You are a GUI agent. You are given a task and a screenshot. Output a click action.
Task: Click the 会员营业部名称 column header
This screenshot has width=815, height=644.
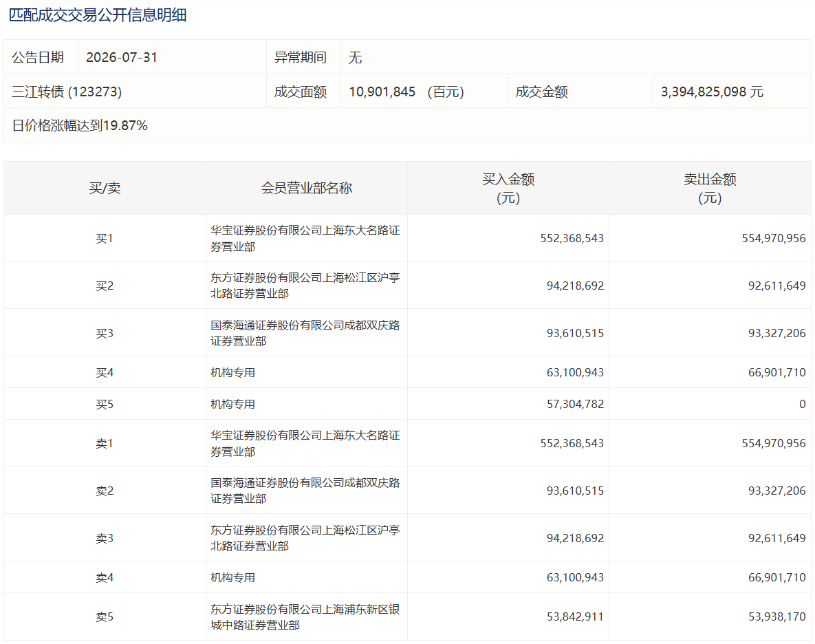click(x=307, y=188)
